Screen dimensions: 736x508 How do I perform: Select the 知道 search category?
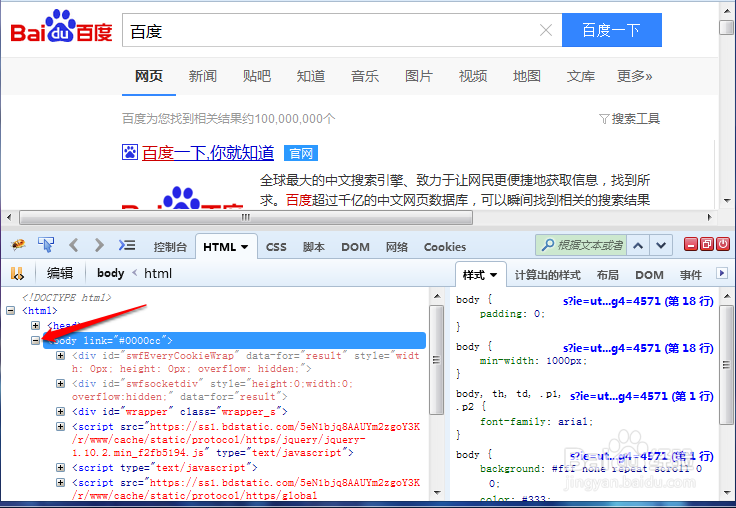coord(311,76)
